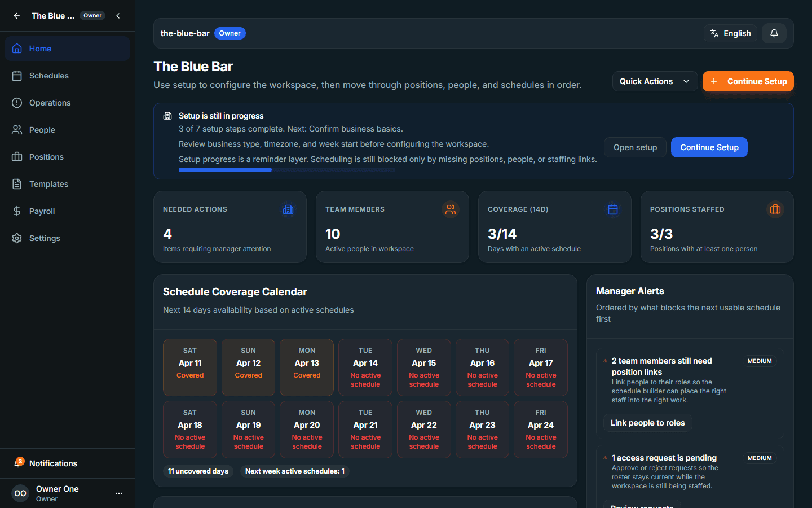Switch language with the English button
Image resolution: width=812 pixels, height=508 pixels.
(x=730, y=33)
